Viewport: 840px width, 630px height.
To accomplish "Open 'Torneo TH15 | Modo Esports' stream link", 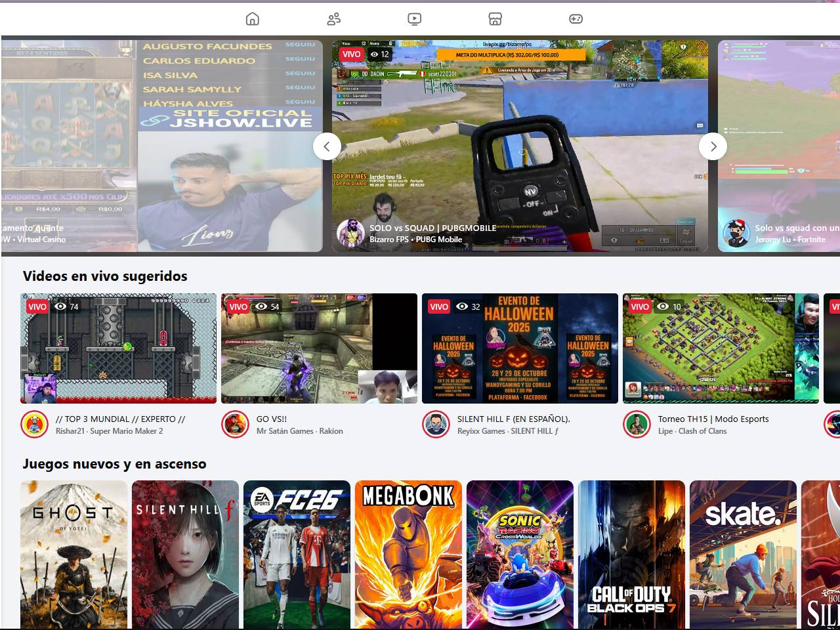I will pyautogui.click(x=713, y=419).
